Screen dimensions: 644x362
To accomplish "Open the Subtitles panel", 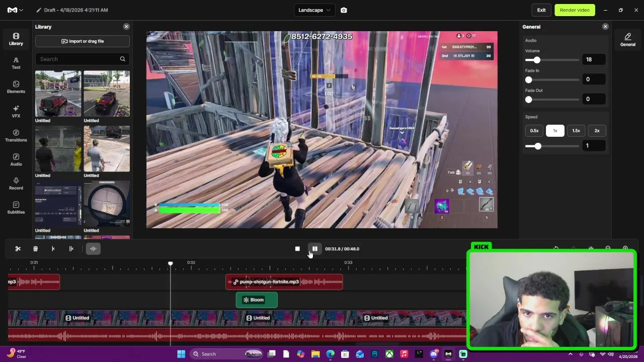I will 16,208.
